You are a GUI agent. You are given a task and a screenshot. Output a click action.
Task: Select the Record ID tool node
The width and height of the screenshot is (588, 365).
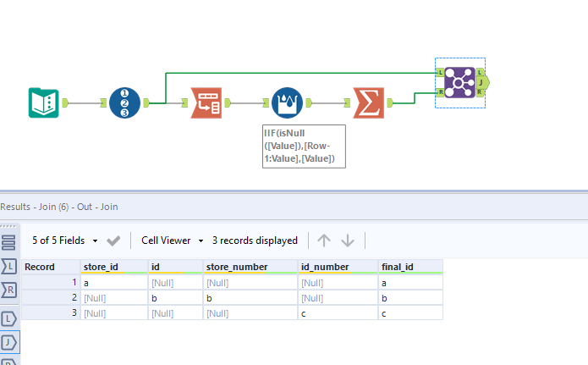coord(125,102)
